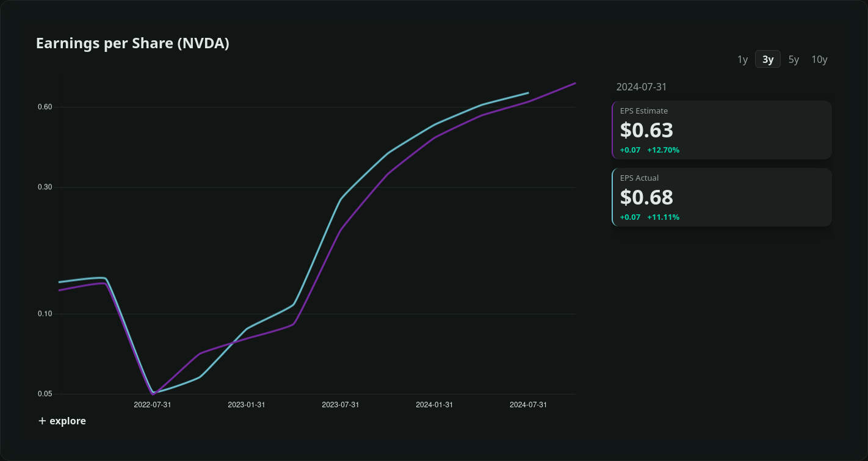Screen dimensions: 868x461
Task: Click the 0.05 y-axis label
Action: click(45, 394)
